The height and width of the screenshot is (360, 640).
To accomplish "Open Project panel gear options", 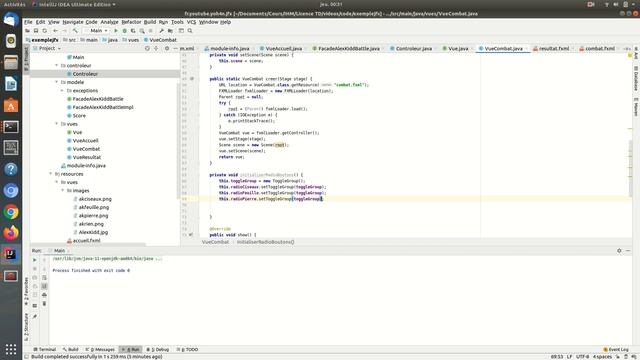I will [167, 48].
